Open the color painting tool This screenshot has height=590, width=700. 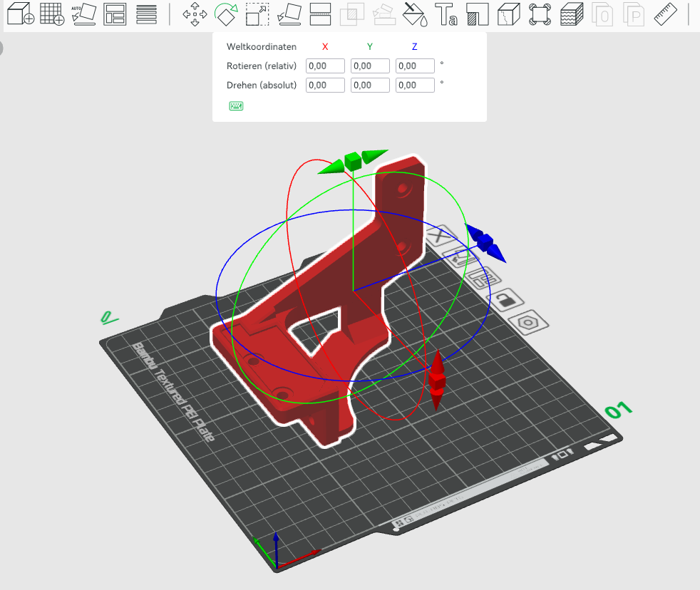pos(416,14)
